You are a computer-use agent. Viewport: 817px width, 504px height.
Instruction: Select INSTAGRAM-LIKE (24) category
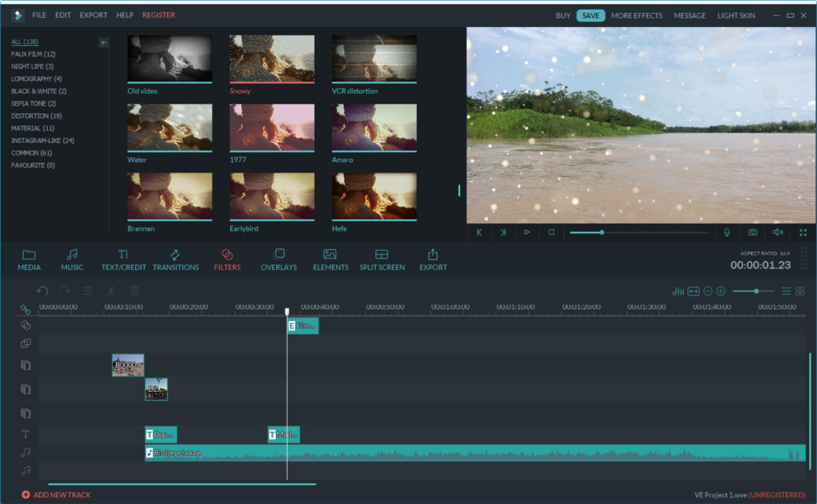[43, 140]
